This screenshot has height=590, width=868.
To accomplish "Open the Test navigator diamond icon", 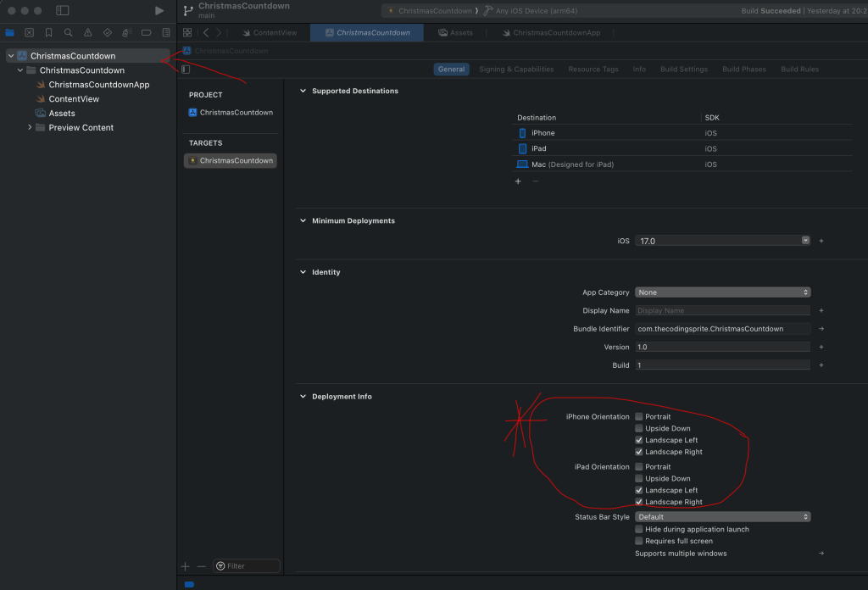I will [x=107, y=33].
